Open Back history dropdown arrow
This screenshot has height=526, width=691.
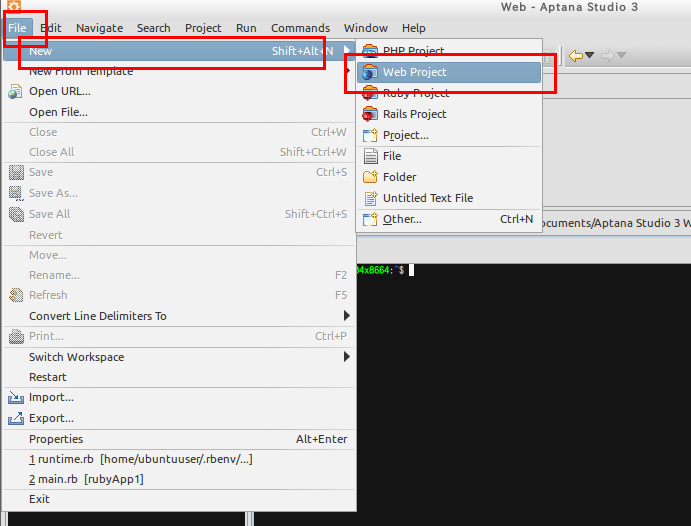(x=590, y=56)
